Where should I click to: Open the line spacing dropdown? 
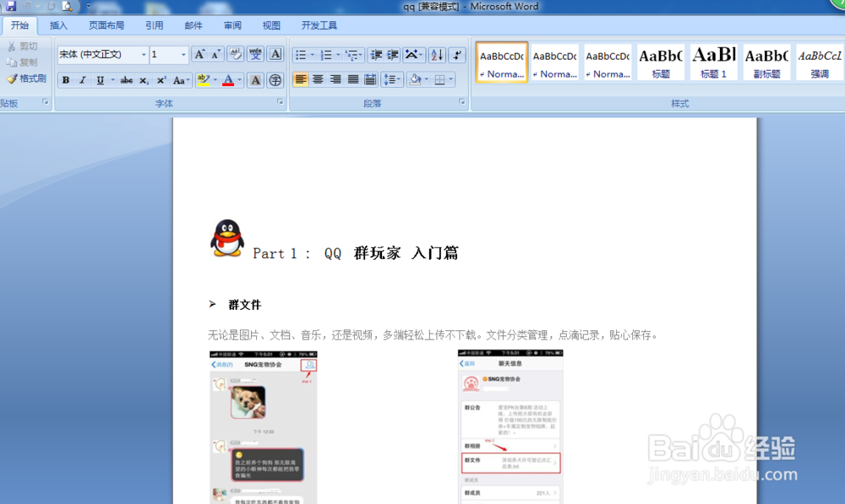(x=392, y=79)
